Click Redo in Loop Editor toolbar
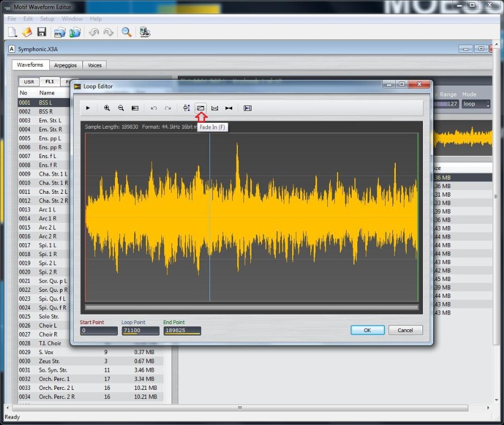 pos(168,108)
